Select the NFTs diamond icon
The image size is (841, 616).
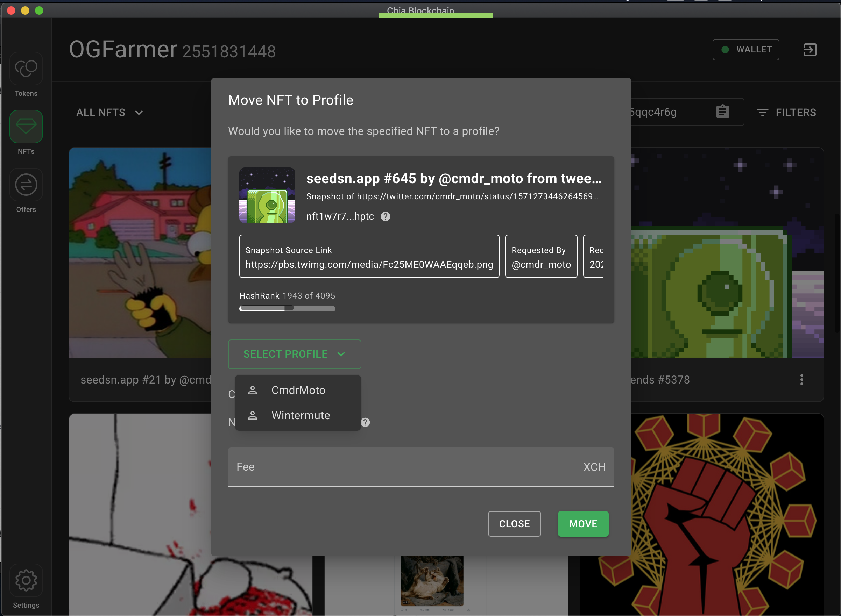coord(26,127)
